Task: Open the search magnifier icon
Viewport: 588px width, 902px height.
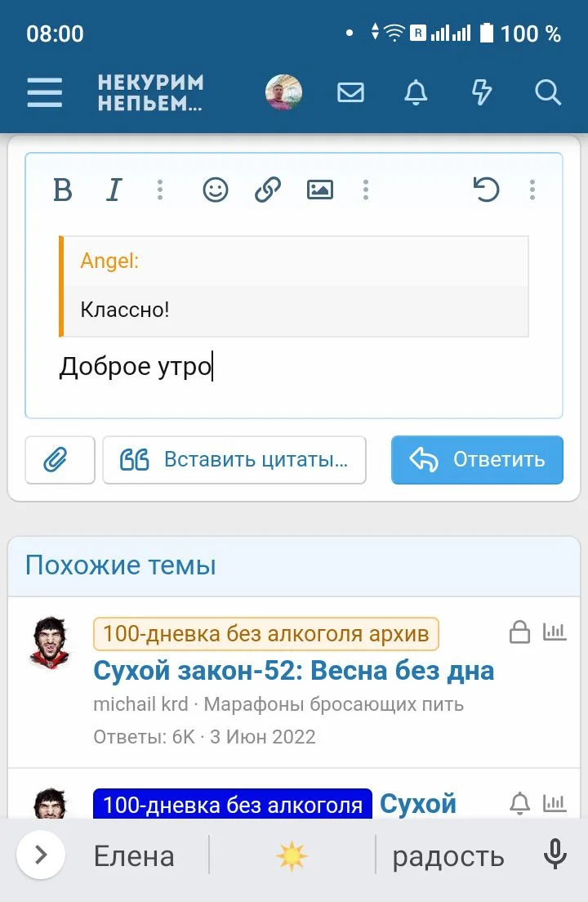Action: (x=548, y=92)
